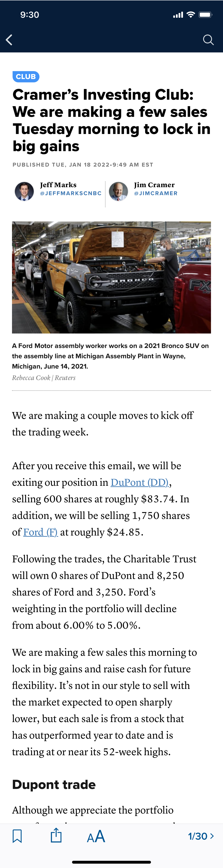The height and width of the screenshot is (868, 223).
Task: Tap Jim Cramer profile photo
Action: pyautogui.click(x=119, y=191)
